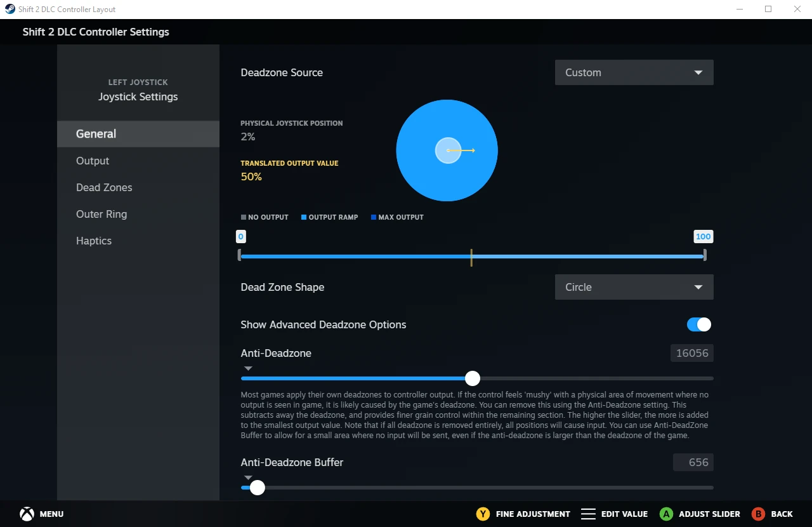Open the Dead Zones tab
This screenshot has width=812, height=527.
138,187
